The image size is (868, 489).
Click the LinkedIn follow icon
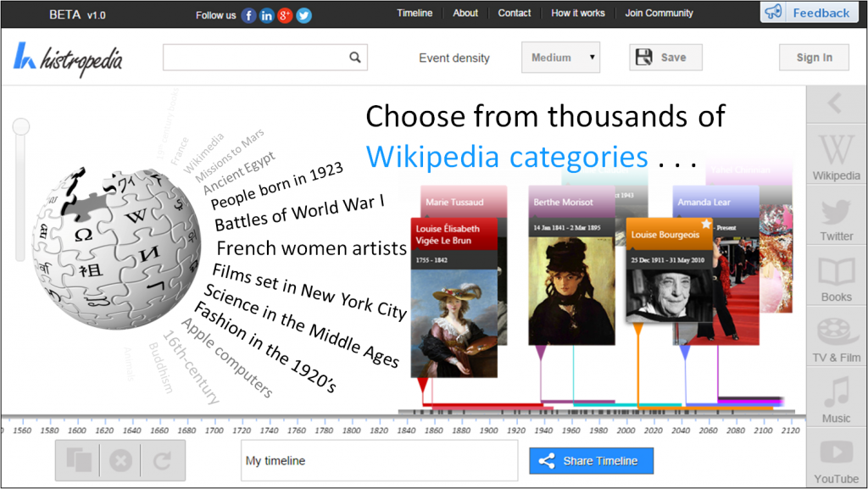tap(267, 14)
